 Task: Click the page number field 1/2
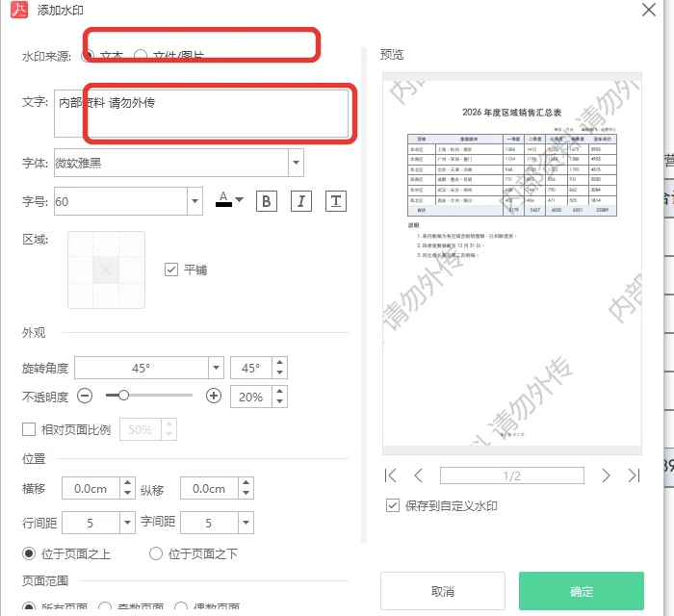coord(512,475)
